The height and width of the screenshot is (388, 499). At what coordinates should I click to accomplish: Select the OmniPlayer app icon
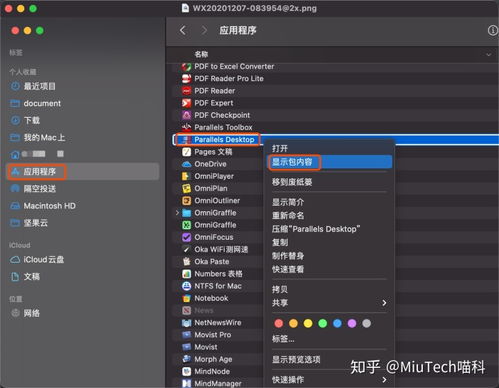[x=186, y=176]
